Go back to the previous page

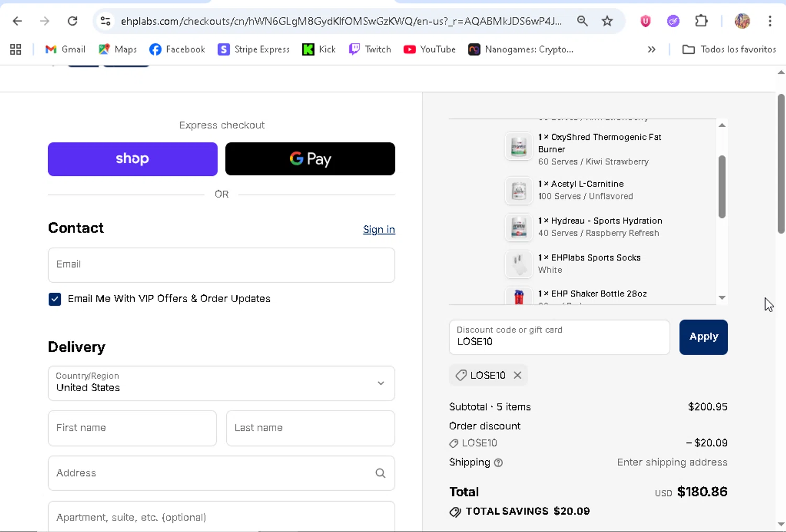coord(17,21)
